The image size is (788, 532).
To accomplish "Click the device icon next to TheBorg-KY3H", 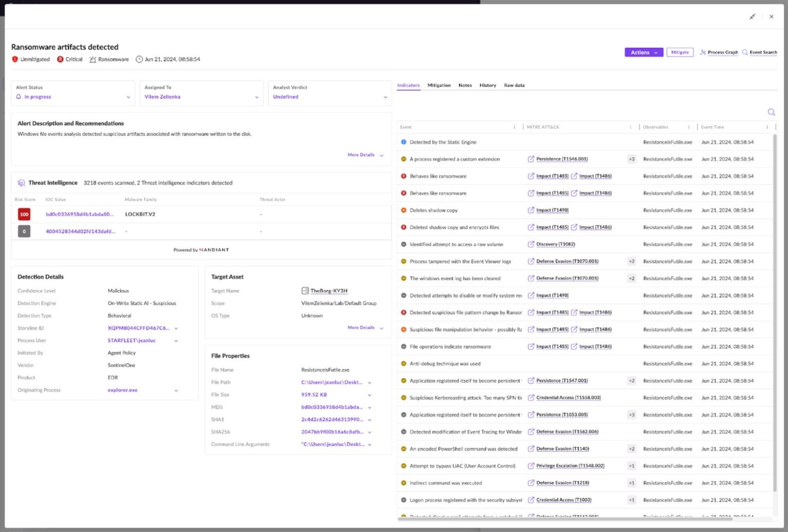I will pyautogui.click(x=306, y=290).
